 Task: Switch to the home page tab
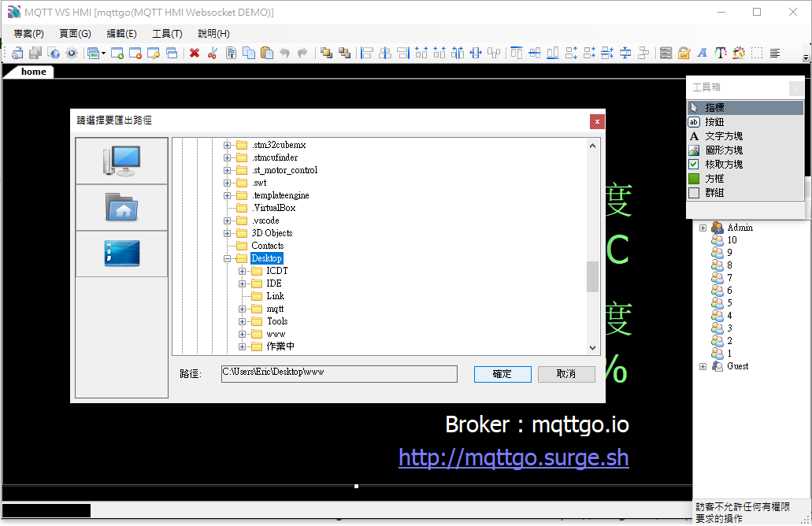33,72
